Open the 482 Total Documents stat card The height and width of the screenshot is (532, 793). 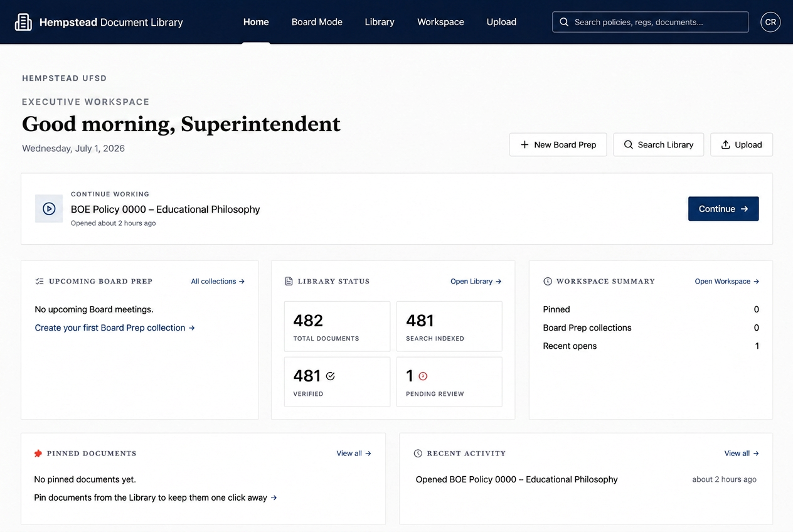click(337, 326)
